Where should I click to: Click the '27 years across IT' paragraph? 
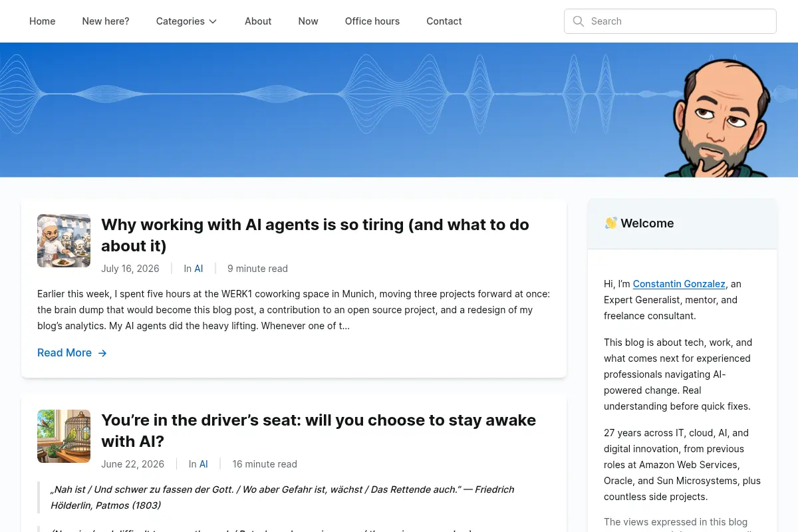[682, 465]
